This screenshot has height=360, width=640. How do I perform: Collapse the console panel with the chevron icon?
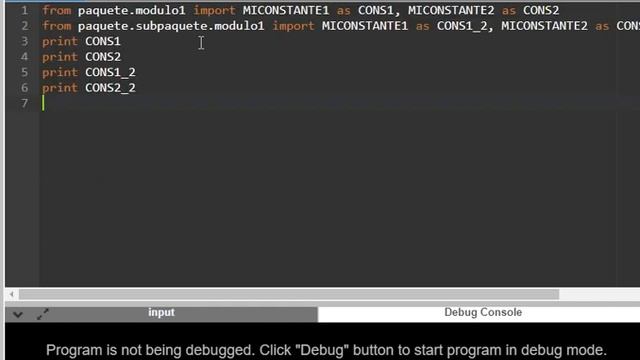[x=18, y=315]
